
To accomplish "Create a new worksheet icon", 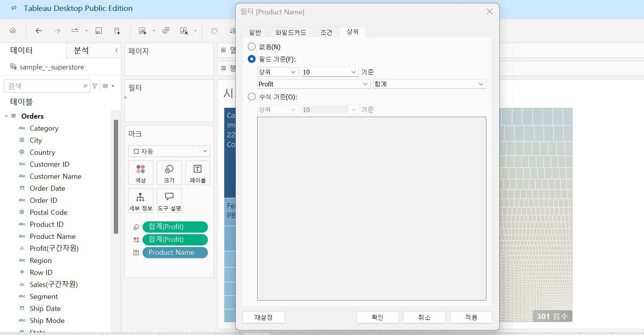I will tap(143, 31).
